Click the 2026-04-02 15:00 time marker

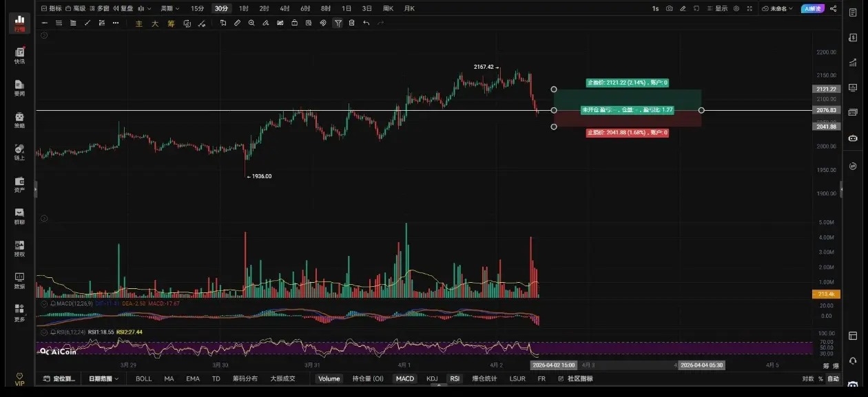(554, 365)
